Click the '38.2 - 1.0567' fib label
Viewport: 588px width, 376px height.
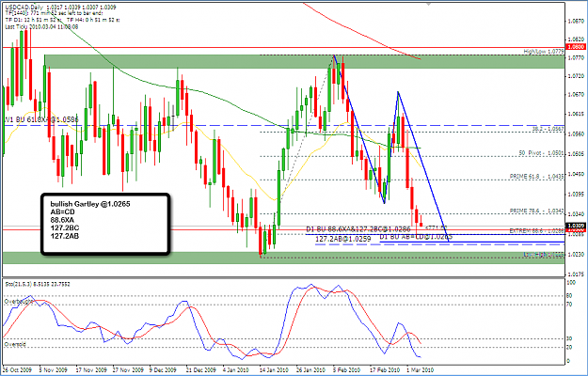(548, 129)
